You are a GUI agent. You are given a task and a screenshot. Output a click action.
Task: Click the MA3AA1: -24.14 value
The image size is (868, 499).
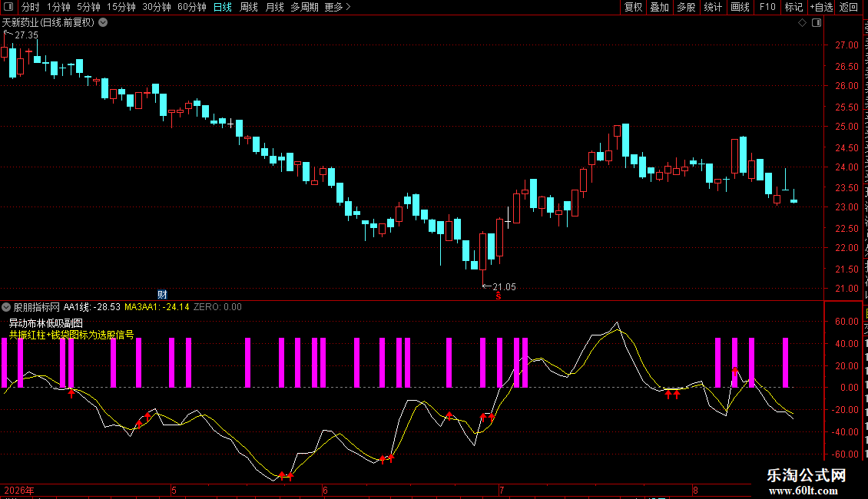(157, 307)
